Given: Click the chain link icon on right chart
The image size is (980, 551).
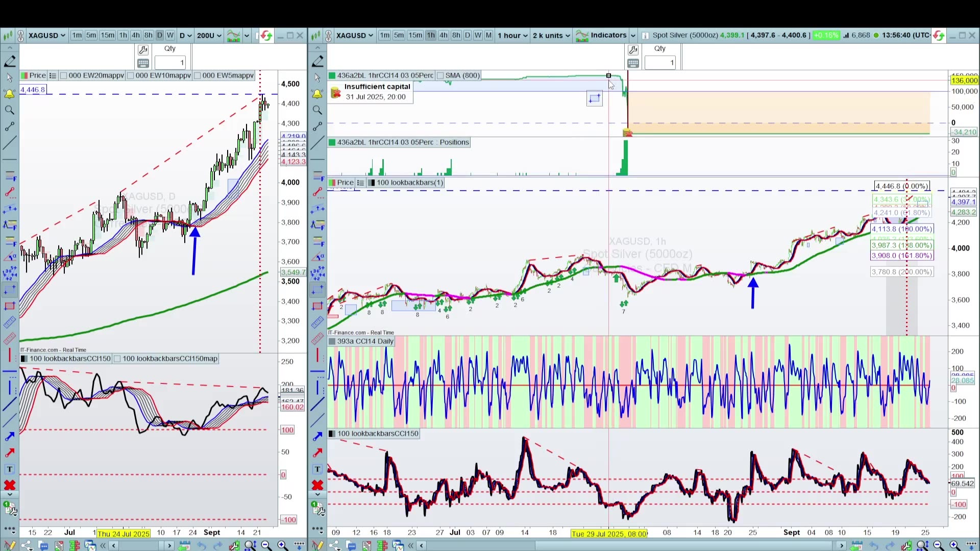Looking at the screenshot, I should [329, 35].
